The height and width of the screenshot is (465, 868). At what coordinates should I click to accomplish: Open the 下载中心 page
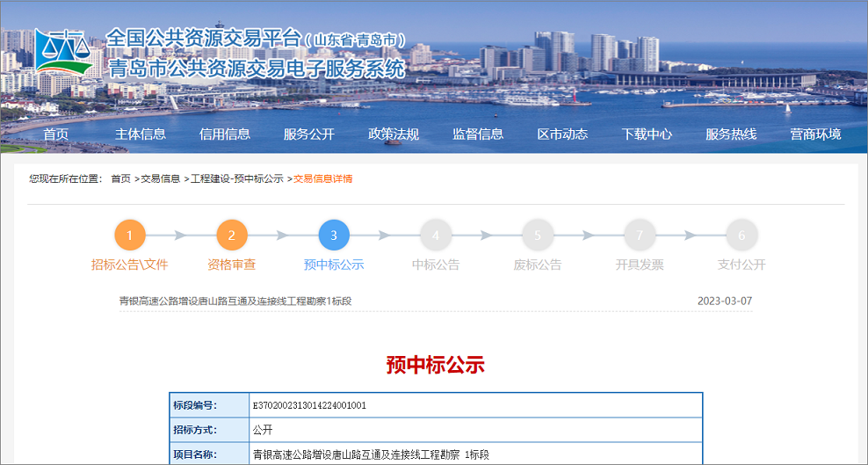[647, 134]
